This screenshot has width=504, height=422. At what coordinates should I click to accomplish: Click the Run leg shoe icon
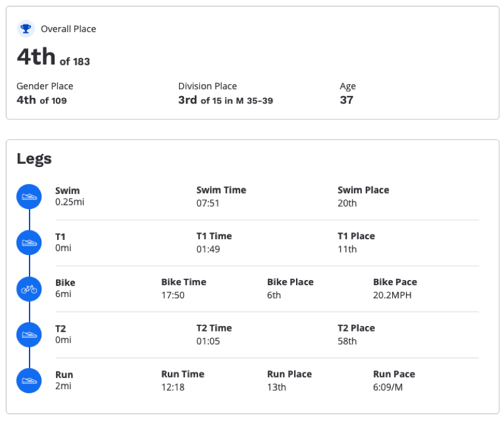(30, 381)
